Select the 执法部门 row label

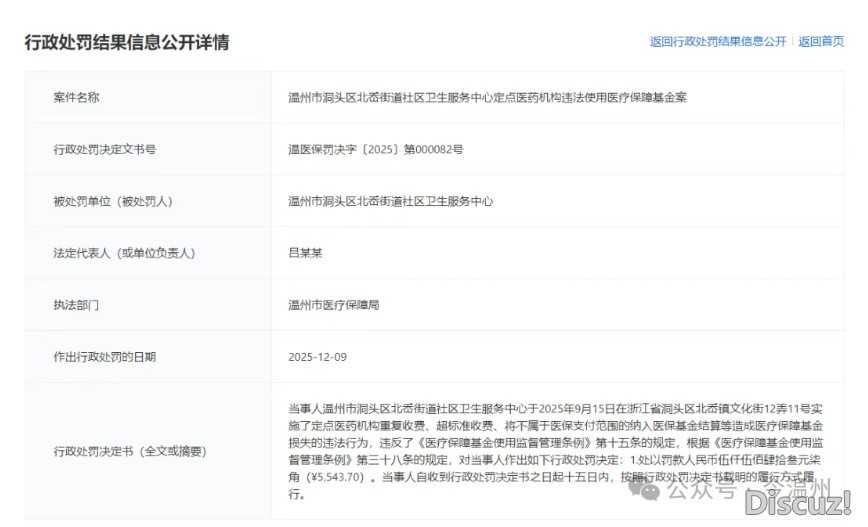(76, 304)
